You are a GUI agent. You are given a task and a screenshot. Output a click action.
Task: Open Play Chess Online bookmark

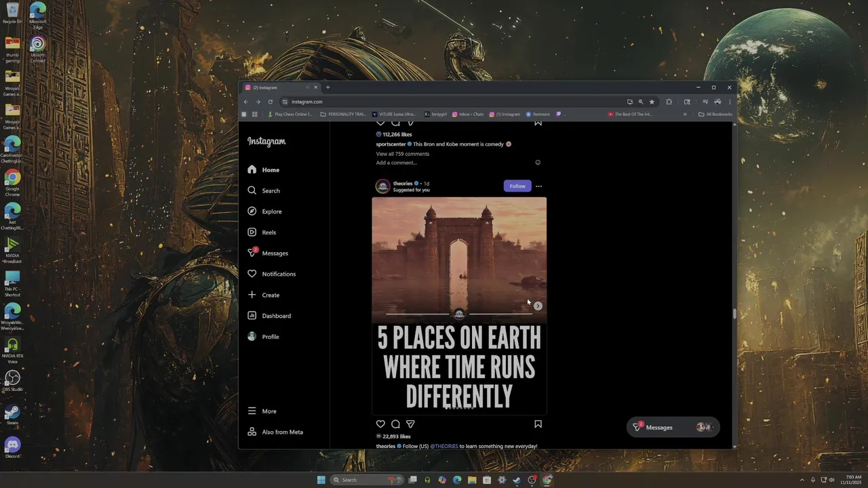coord(290,115)
